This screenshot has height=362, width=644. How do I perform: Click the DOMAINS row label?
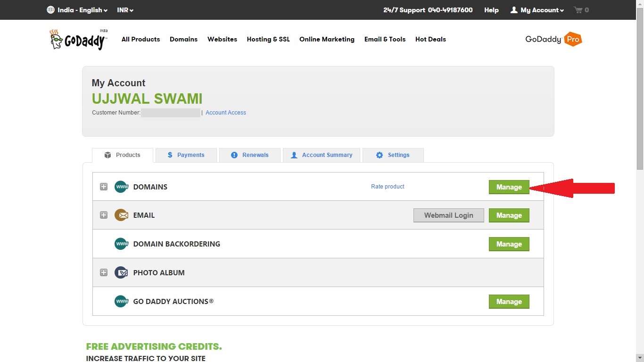click(x=150, y=187)
